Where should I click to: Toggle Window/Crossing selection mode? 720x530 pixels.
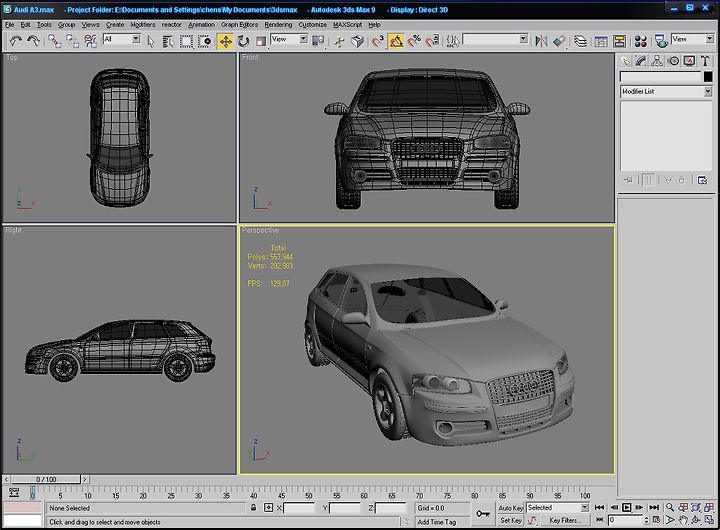pyautogui.click(x=204, y=42)
